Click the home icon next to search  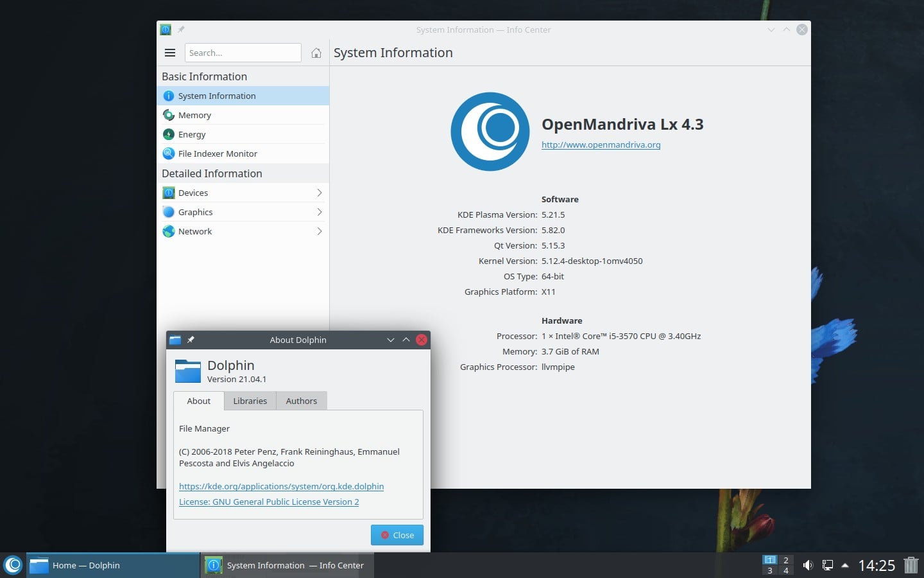(x=316, y=53)
